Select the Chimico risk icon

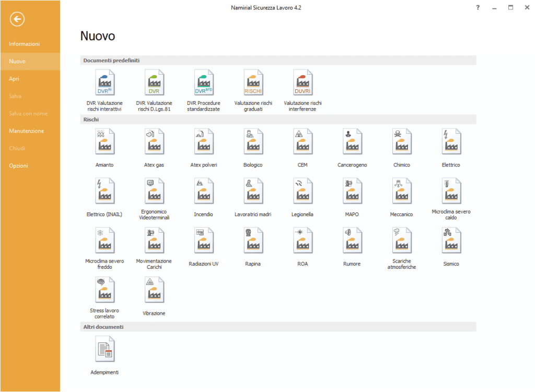coord(402,141)
